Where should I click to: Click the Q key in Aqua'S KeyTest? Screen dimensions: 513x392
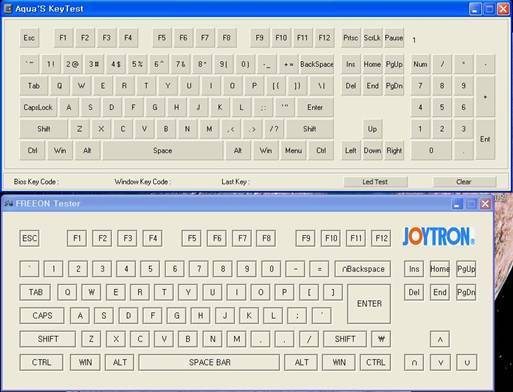[x=60, y=86]
